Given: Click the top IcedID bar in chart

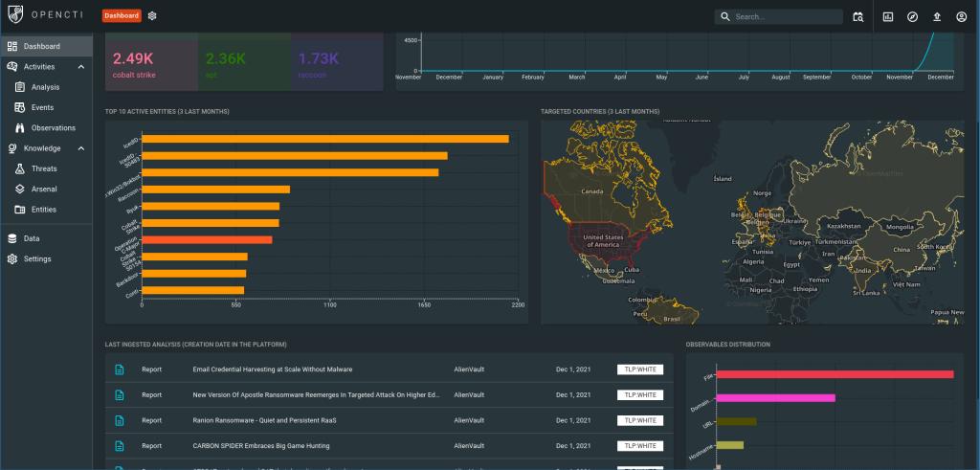Looking at the screenshot, I should pos(325,139).
